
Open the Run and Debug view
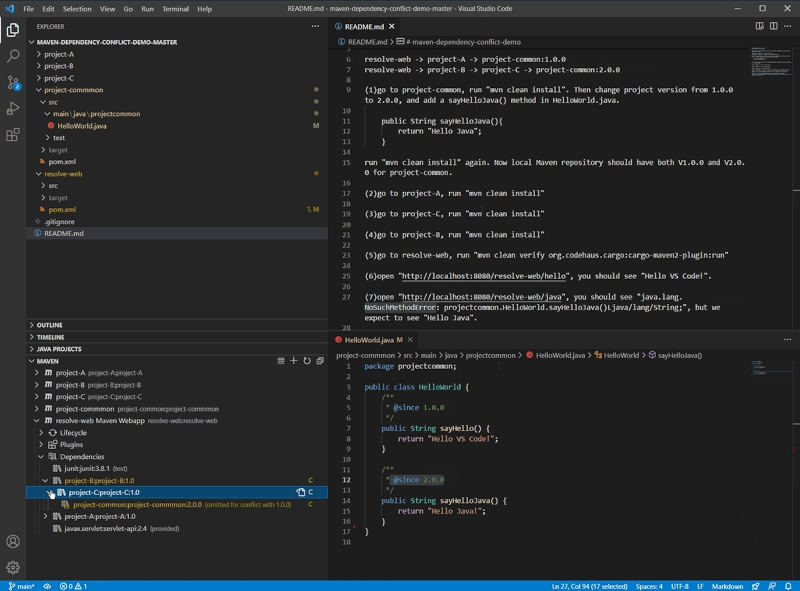(x=13, y=108)
